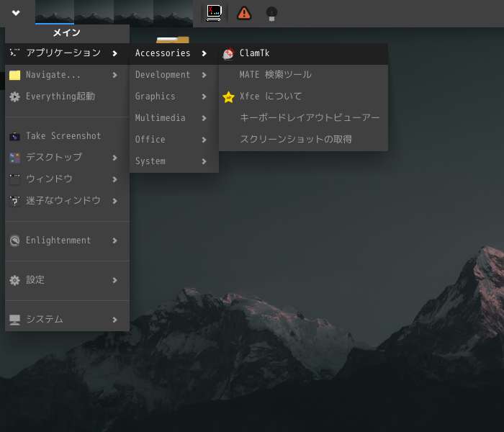This screenshot has height=432, width=504.
Task: Click the ClamTk target icon
Action: coord(228,53)
